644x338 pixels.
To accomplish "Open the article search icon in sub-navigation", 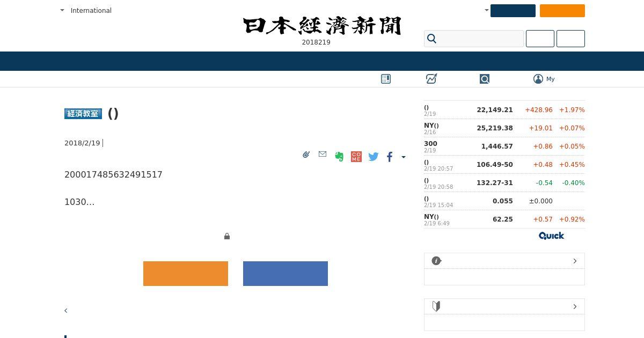I will click(485, 79).
